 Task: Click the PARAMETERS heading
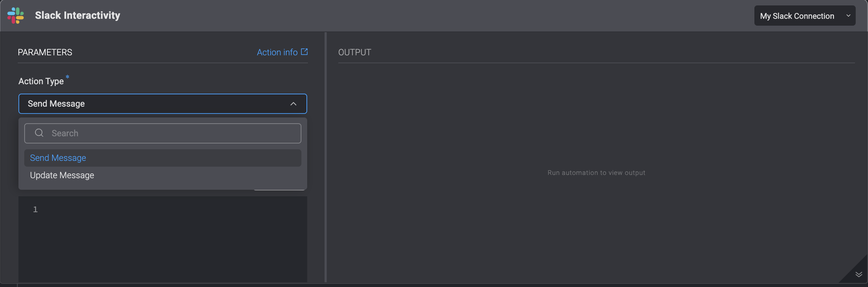pos(45,52)
